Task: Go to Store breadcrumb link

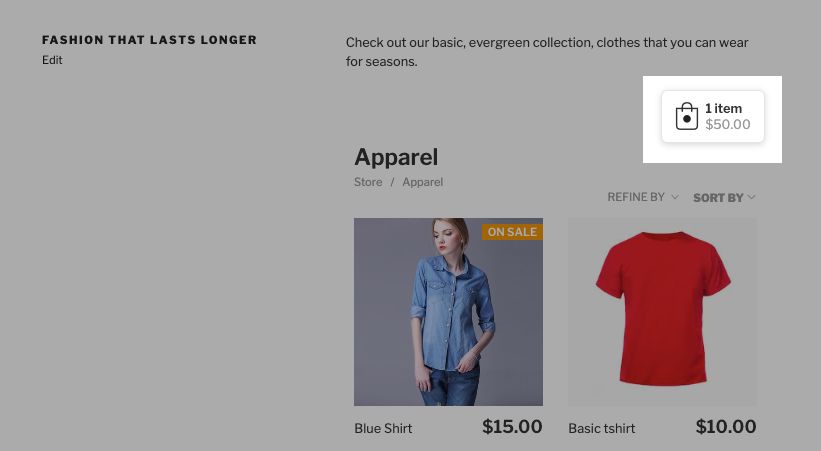Action: (x=368, y=182)
